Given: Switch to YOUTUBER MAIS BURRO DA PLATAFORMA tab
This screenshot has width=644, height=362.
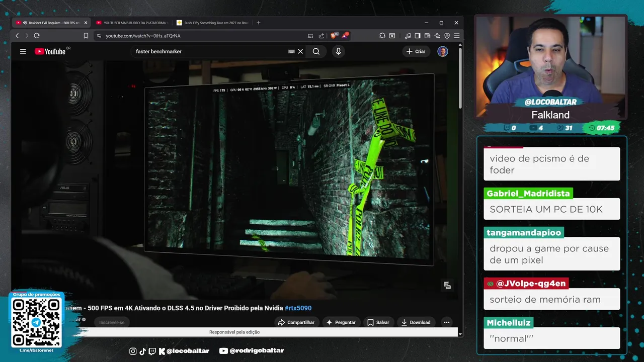Looking at the screenshot, I should coord(132,23).
